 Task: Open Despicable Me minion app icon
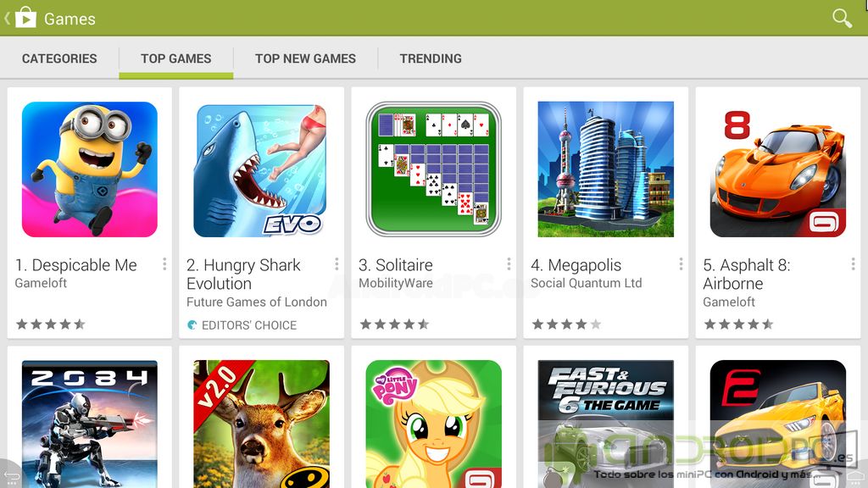pos(90,169)
